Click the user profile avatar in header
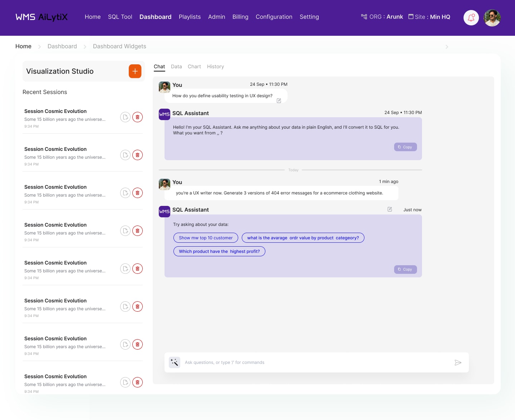The image size is (515, 420). pyautogui.click(x=492, y=18)
